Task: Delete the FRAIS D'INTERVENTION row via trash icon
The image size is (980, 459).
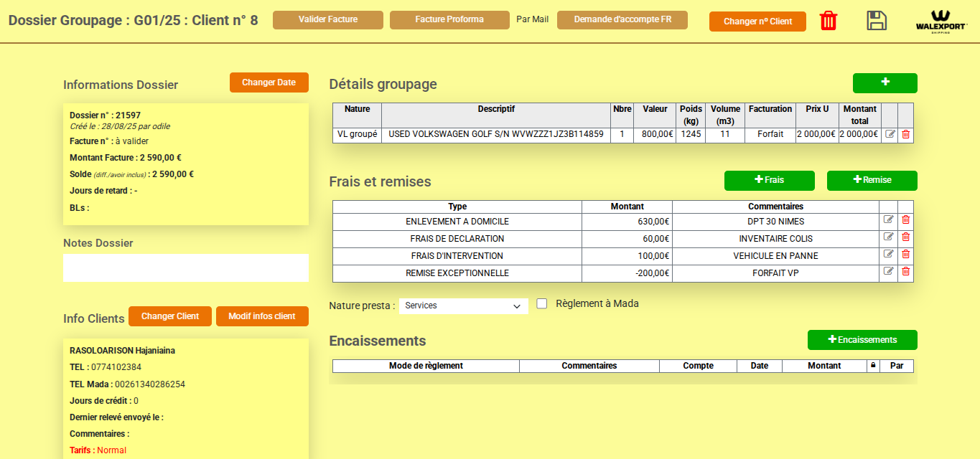Action: [905, 255]
